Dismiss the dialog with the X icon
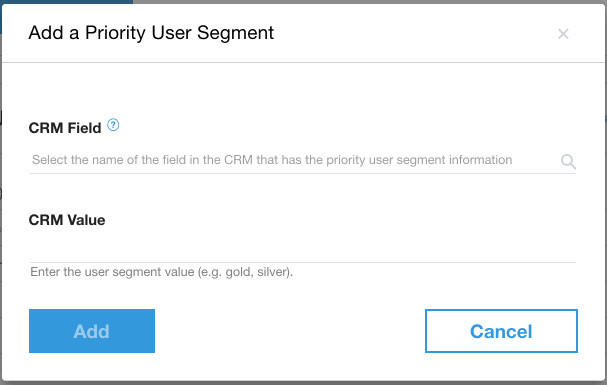Viewport: 607px width, 385px height. [x=563, y=34]
